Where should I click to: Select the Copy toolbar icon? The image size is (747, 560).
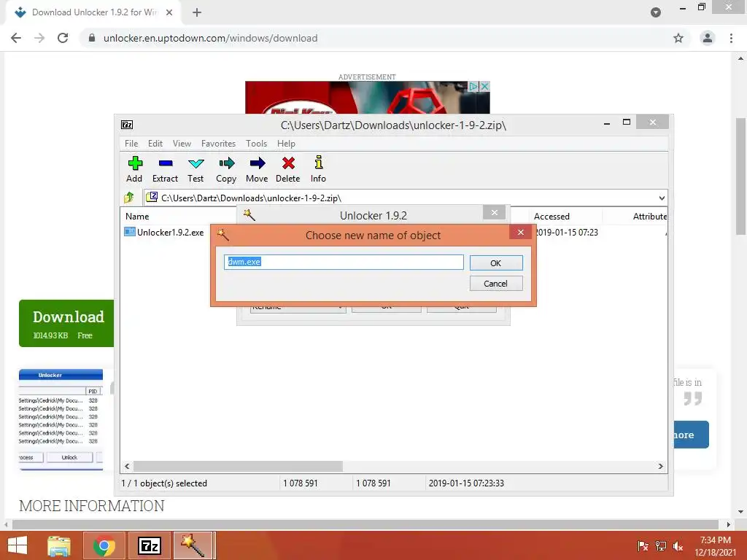226,169
